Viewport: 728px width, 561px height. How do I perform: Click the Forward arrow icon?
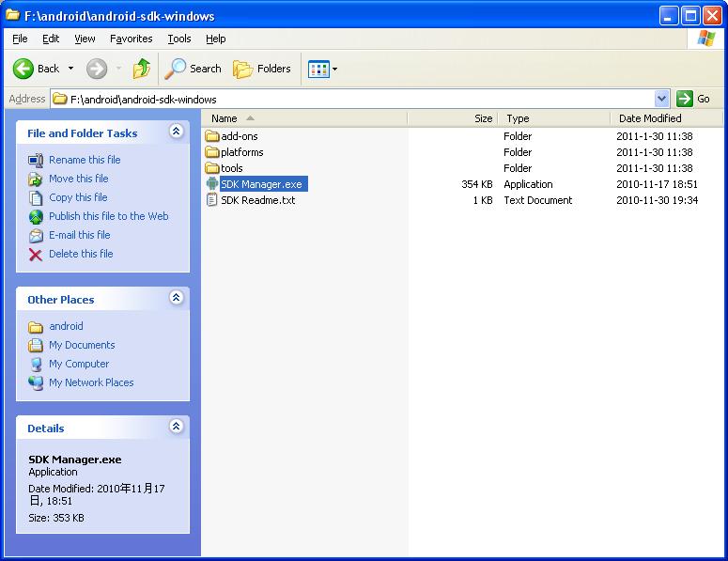[97, 69]
